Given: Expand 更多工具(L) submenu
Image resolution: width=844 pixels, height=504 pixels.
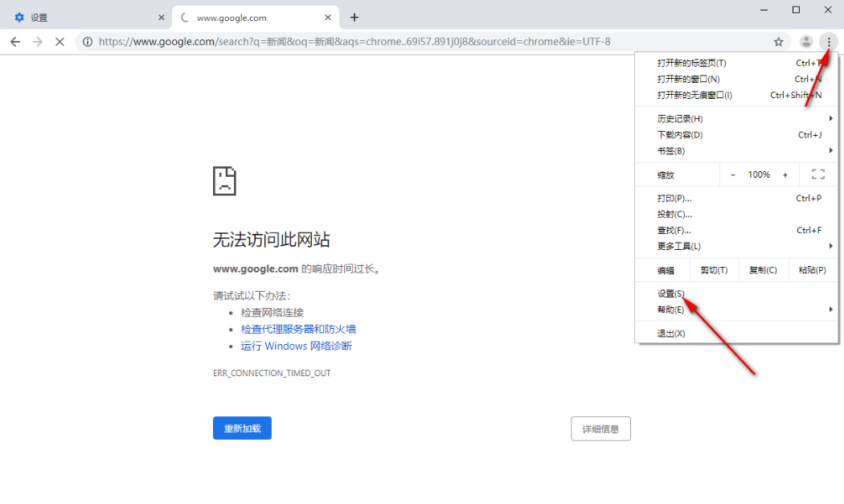Looking at the screenshot, I should [736, 246].
